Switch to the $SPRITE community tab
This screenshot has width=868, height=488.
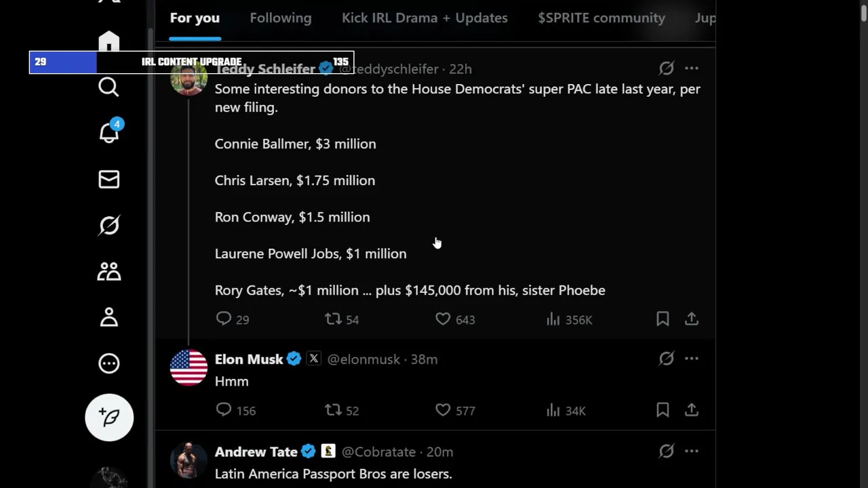(x=601, y=18)
